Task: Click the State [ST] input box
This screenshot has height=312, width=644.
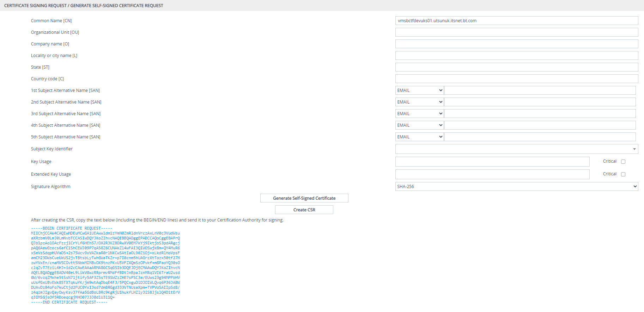Action: click(x=517, y=67)
